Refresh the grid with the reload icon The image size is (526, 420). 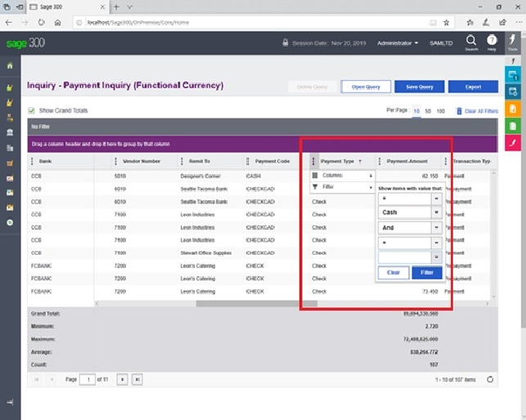(490, 379)
